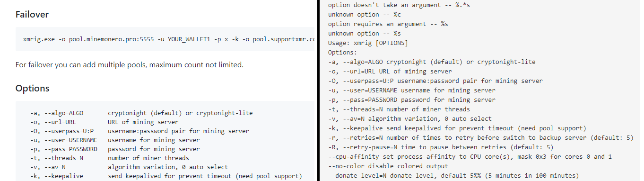The height and width of the screenshot is (181, 644).
Task: Click the Failover section heading
Action: pyautogui.click(x=32, y=14)
